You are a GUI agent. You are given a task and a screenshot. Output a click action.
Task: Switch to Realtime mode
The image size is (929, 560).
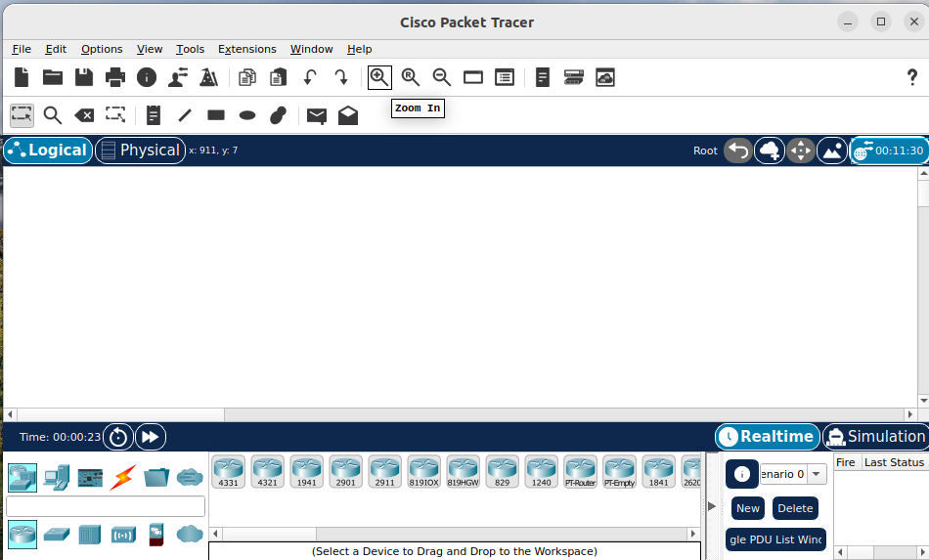click(x=768, y=437)
